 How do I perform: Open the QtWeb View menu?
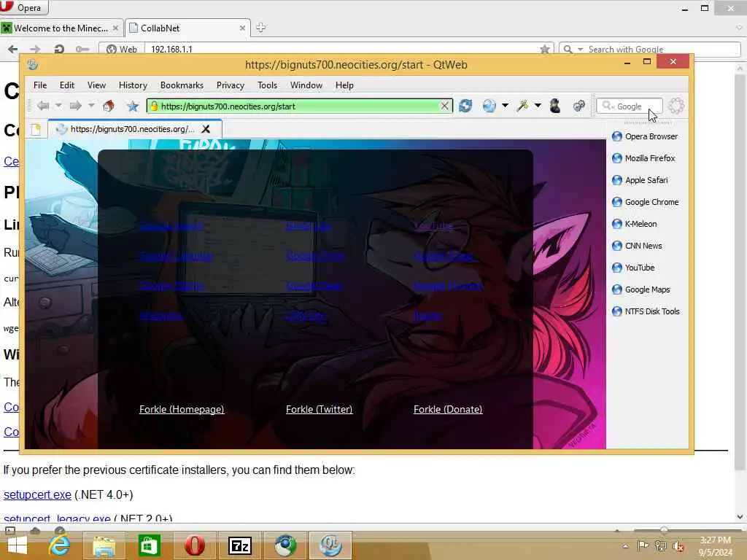click(96, 85)
